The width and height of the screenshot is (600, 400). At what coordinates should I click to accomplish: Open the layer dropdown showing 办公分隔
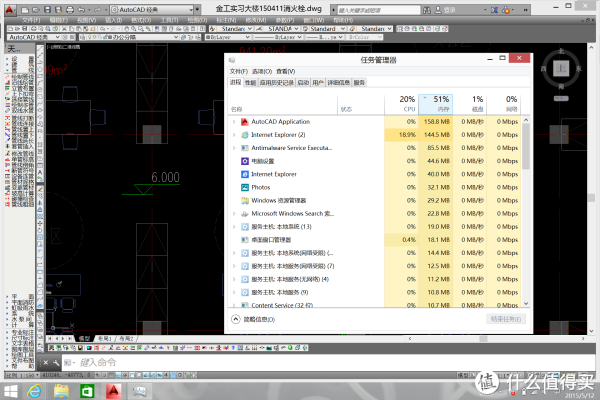point(133,37)
